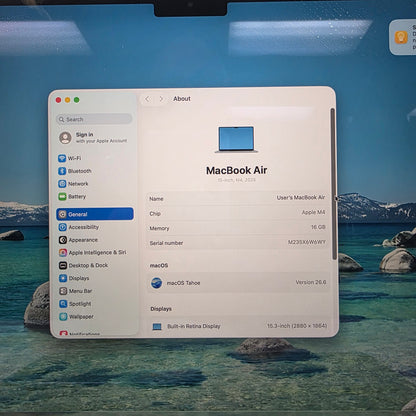Click the macOS Tahoe row label
416x416 pixels.
click(183, 283)
